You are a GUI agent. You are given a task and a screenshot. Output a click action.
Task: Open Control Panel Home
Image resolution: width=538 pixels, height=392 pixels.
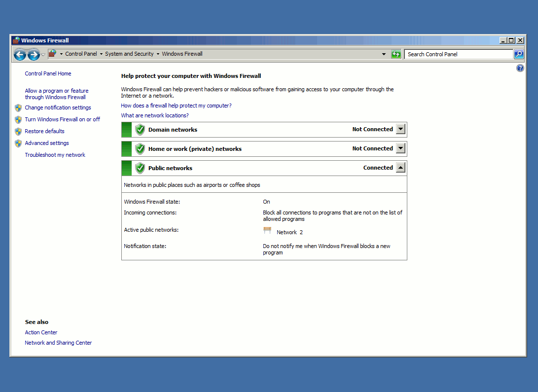[x=48, y=73]
